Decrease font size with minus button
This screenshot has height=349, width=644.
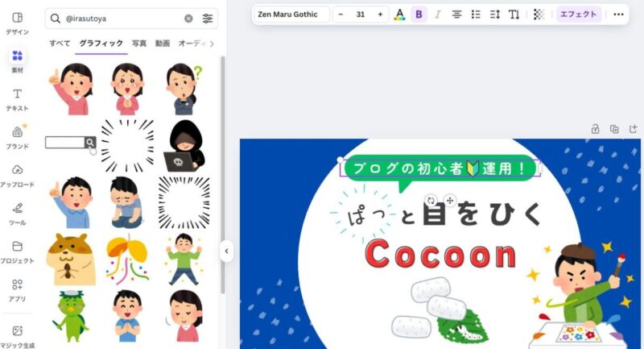(341, 15)
